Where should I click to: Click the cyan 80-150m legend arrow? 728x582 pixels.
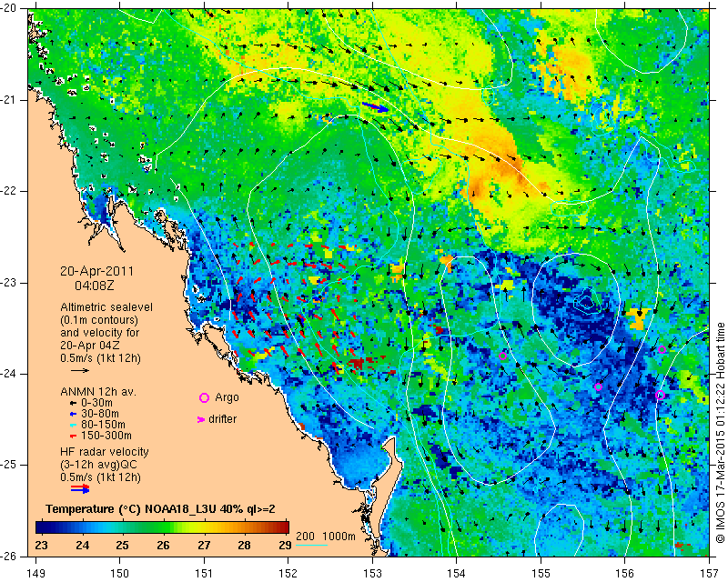coord(73,425)
